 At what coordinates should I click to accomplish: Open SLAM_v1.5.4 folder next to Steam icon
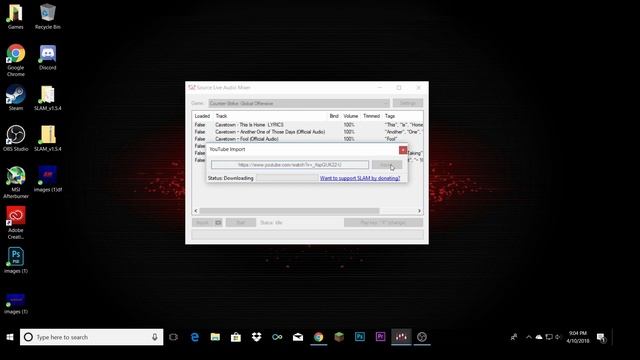(x=48, y=98)
